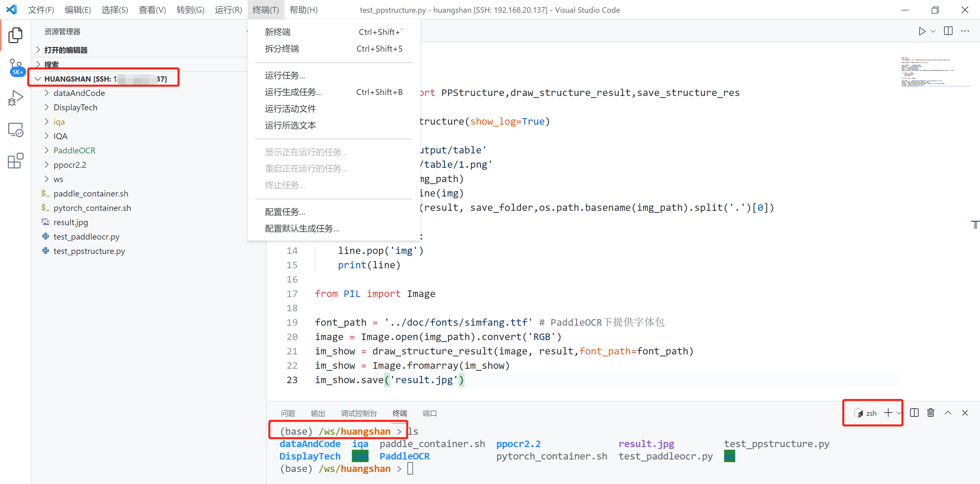Click the zsh terminal shell icon
The height and width of the screenshot is (484, 980).
858,413
